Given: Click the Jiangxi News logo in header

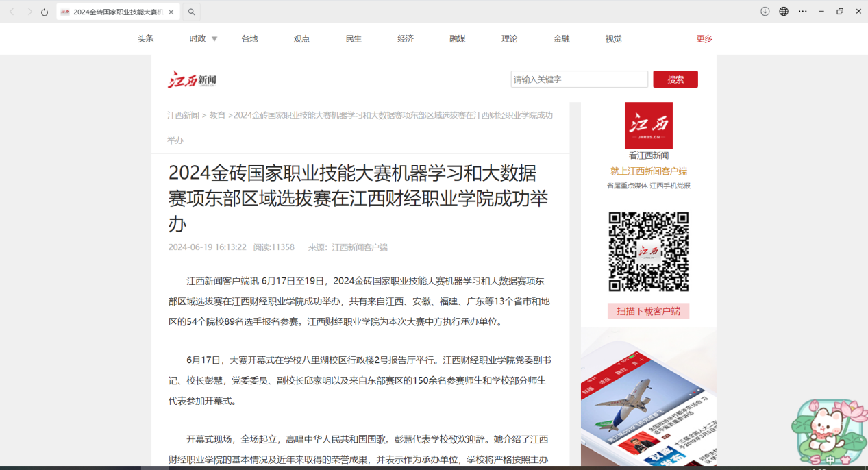Looking at the screenshot, I should (x=193, y=79).
